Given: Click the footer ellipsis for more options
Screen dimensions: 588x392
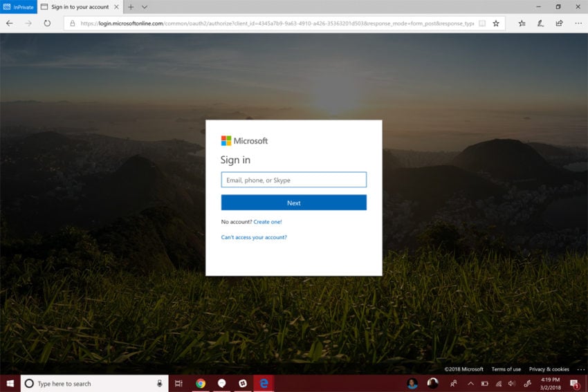Looking at the screenshot, I should 580,369.
